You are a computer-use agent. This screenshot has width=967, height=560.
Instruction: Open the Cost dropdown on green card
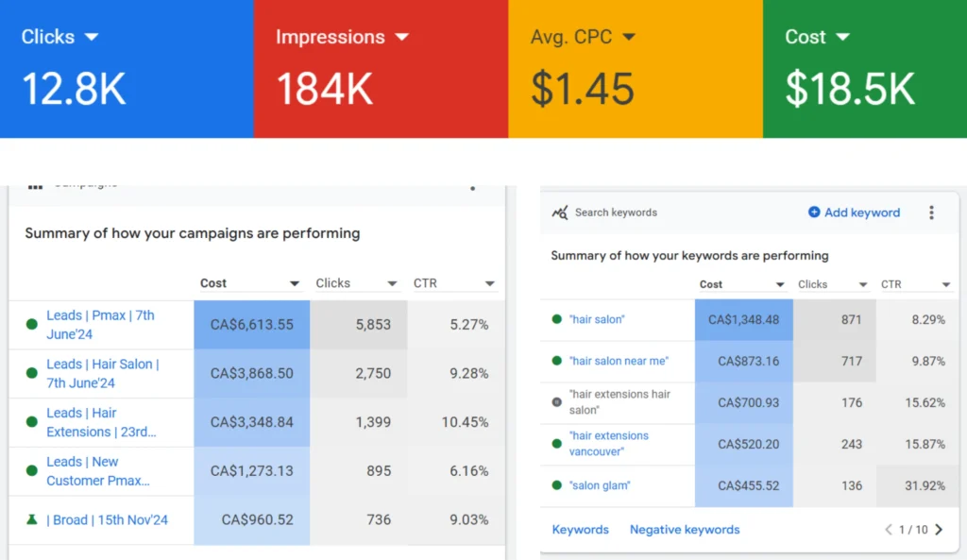(842, 37)
